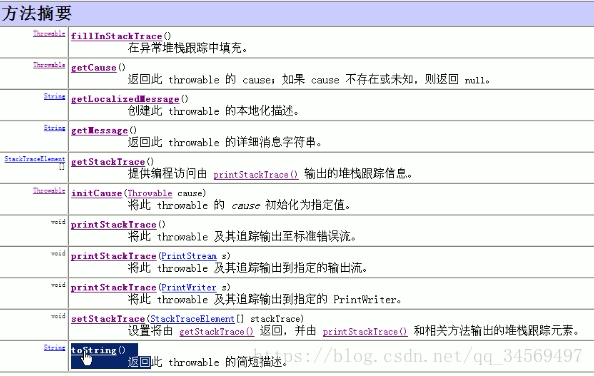Open the getLocalizedMessage method link
The image size is (594, 376).
click(125, 99)
